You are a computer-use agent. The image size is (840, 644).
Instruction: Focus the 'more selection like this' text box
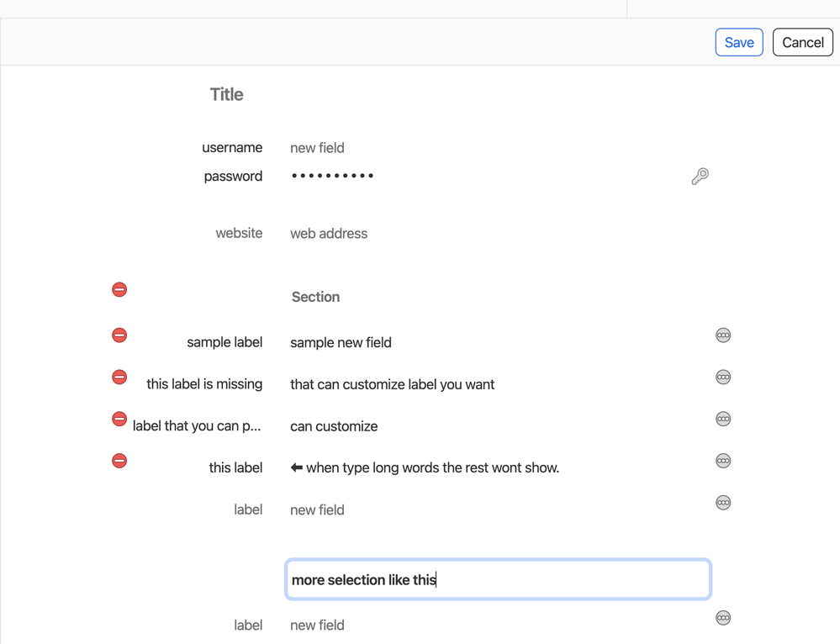click(498, 579)
